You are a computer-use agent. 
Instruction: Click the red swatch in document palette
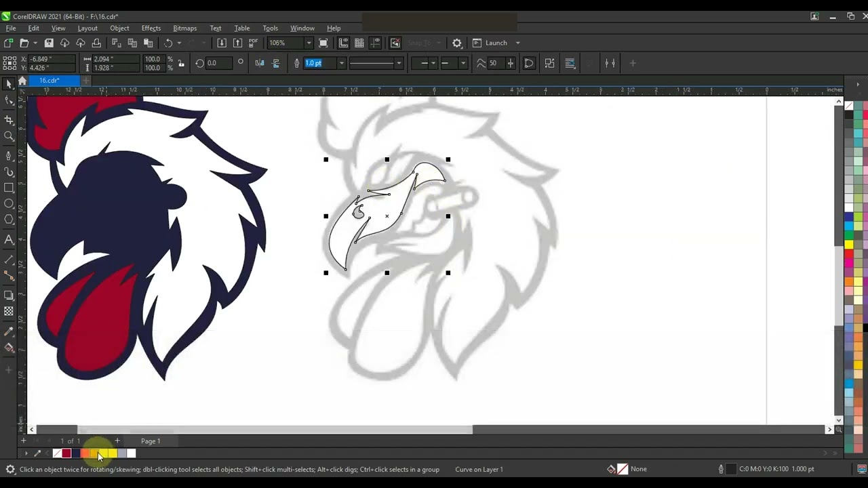(66, 453)
